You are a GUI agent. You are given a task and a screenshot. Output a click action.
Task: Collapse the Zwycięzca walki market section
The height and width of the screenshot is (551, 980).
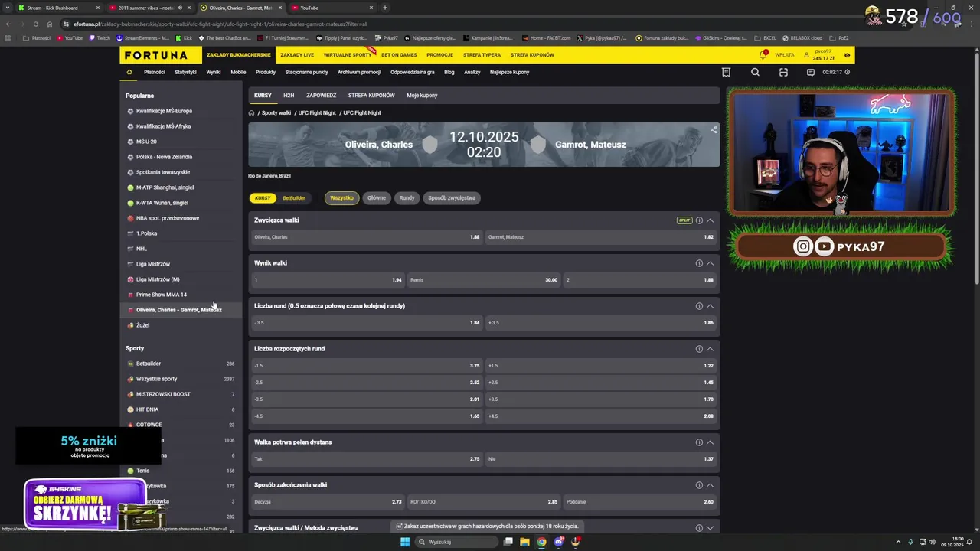[x=710, y=220]
